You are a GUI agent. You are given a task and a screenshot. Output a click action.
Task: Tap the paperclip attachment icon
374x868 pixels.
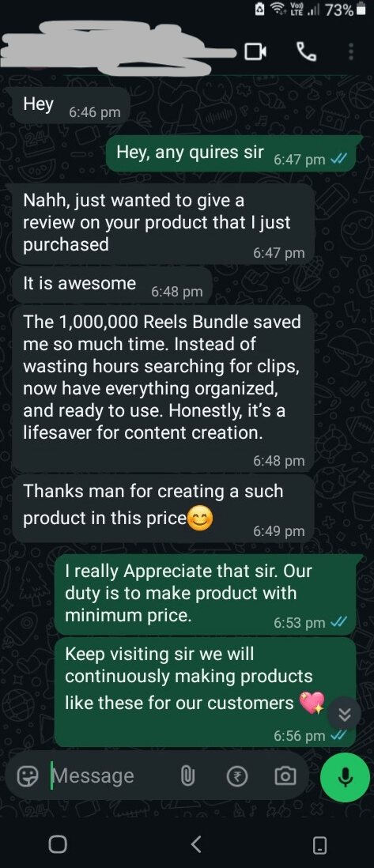(188, 776)
